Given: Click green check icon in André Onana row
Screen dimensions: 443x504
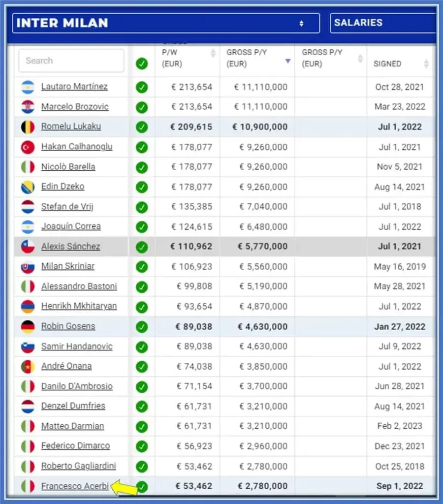Looking at the screenshot, I should click(142, 367).
